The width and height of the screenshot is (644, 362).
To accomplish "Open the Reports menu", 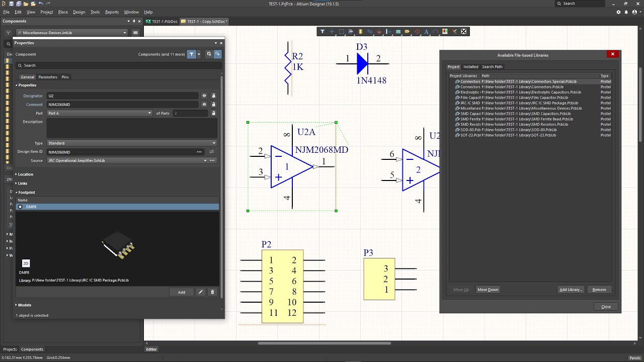I will coord(112,12).
